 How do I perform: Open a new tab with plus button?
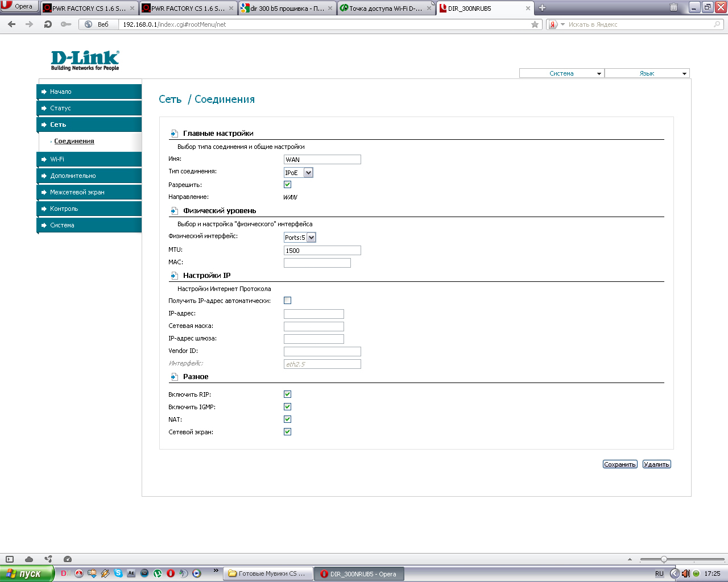coord(542,8)
